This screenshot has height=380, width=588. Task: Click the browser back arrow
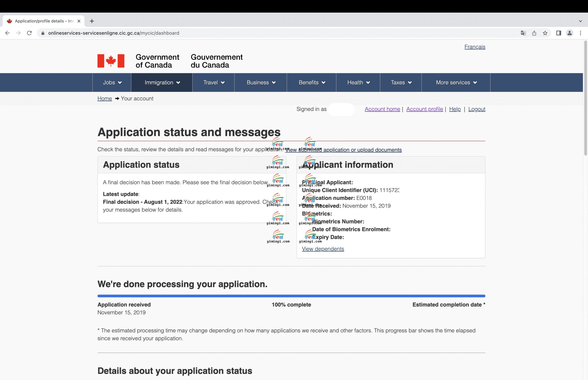pyautogui.click(x=7, y=33)
